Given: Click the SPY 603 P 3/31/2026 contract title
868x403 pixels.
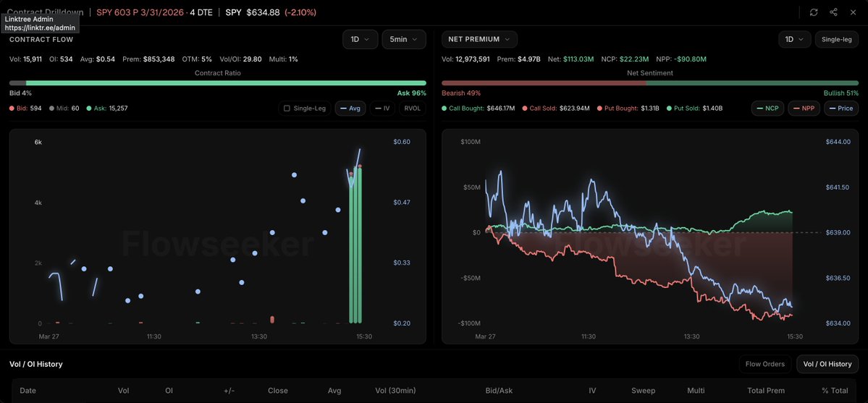Looking at the screenshot, I should click(140, 12).
